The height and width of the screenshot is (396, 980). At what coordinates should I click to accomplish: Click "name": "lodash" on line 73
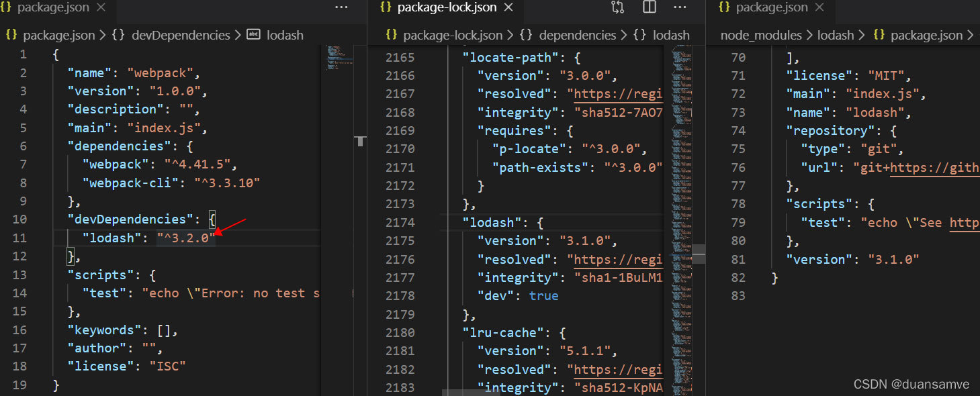tap(849, 112)
